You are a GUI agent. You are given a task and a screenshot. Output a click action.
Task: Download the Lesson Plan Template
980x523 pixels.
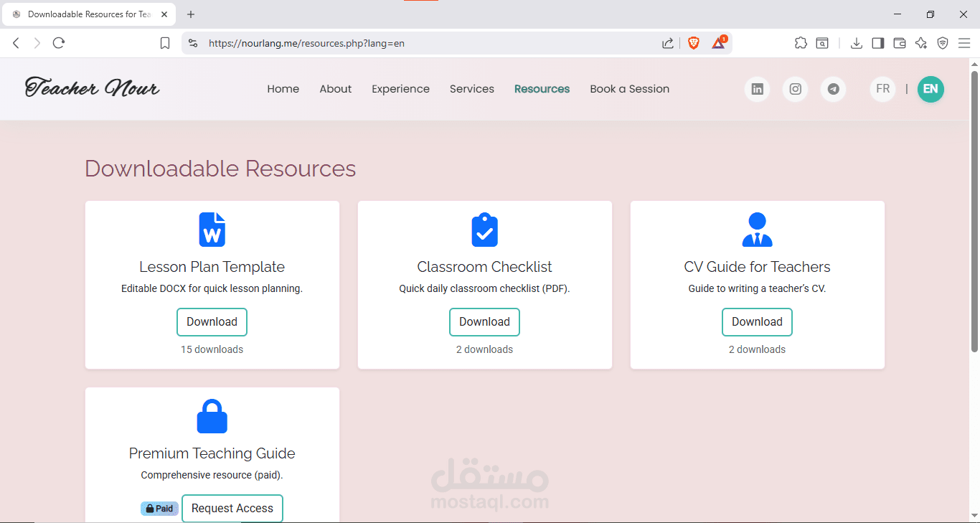[x=212, y=322]
